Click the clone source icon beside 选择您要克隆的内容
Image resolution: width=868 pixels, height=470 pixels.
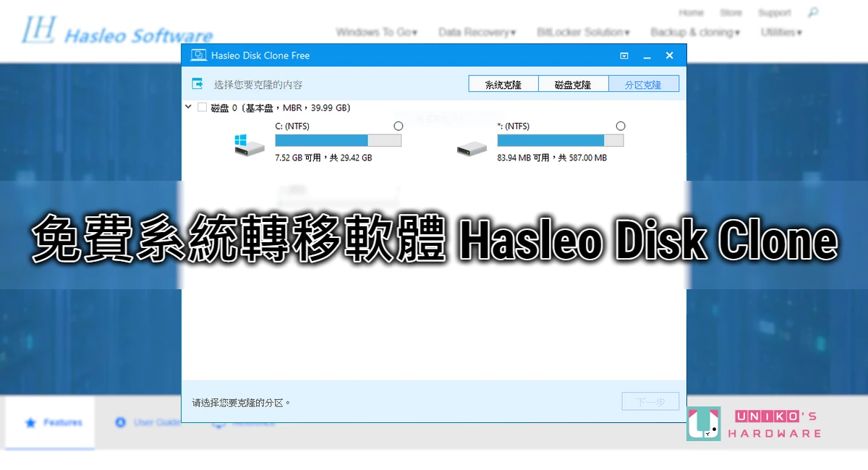tap(197, 84)
